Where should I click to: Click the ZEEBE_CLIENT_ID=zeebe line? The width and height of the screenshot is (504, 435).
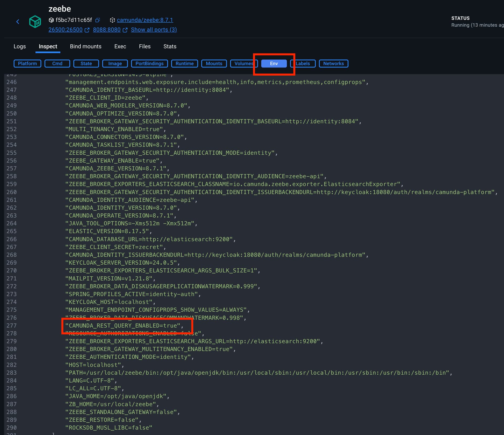(x=107, y=98)
